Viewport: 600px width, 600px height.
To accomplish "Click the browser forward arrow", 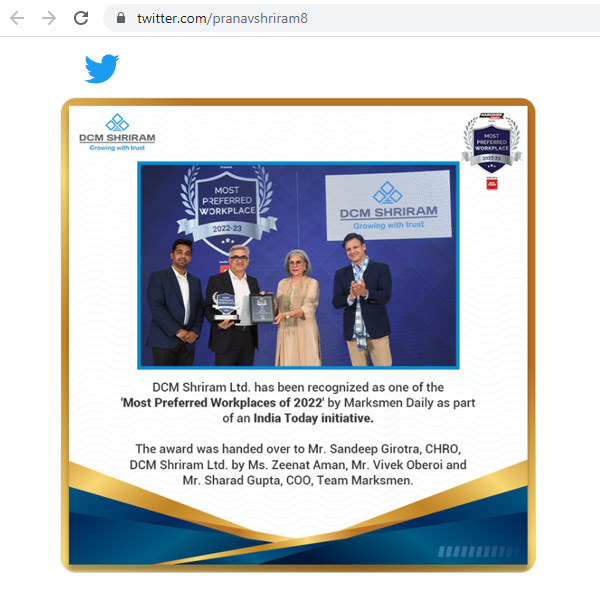I will pos(49,18).
